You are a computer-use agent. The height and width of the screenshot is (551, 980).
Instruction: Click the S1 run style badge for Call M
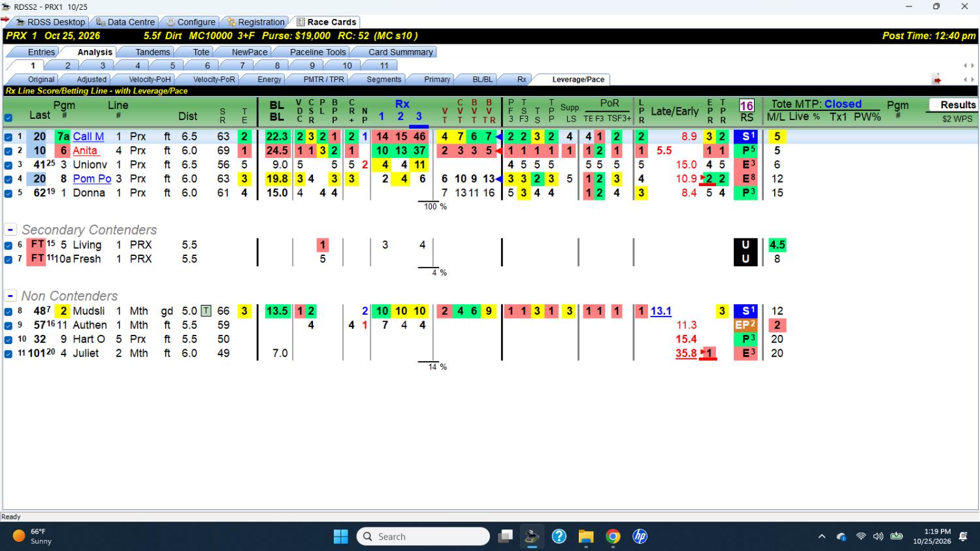coord(745,136)
